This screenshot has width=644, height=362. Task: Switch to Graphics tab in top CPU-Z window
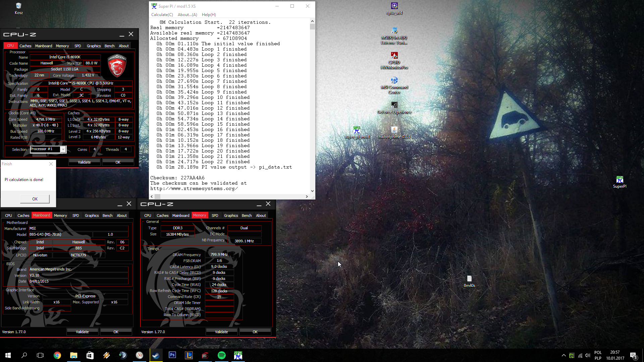pos(94,46)
